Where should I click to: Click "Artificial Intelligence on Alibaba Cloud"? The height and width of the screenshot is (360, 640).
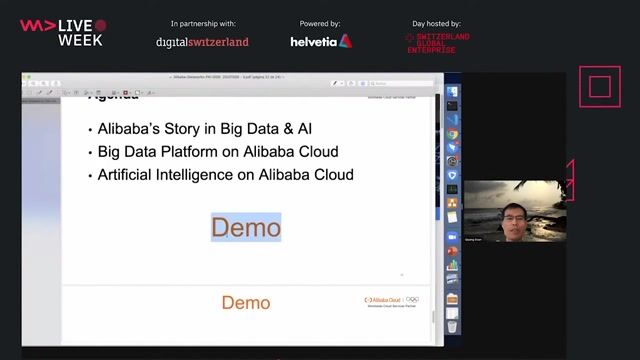click(226, 175)
